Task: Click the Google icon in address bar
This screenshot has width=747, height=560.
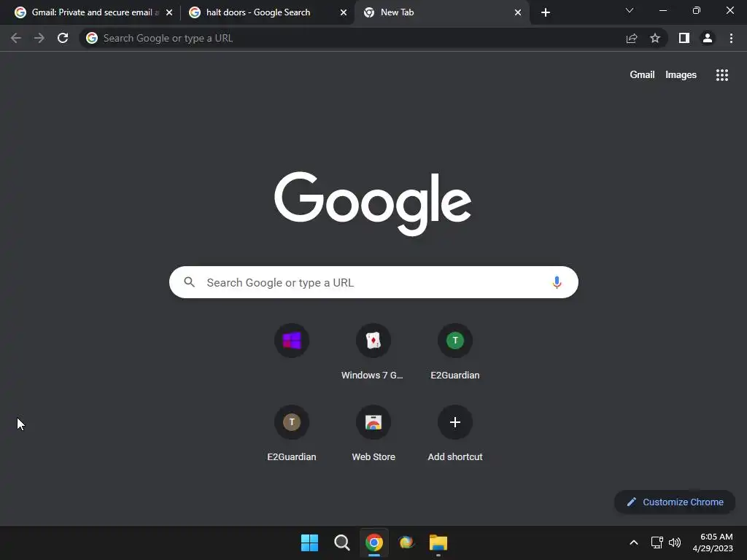Action: [x=92, y=38]
